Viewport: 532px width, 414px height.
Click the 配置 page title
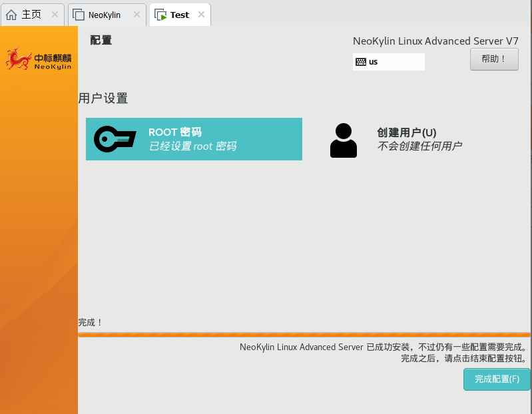[x=101, y=41]
